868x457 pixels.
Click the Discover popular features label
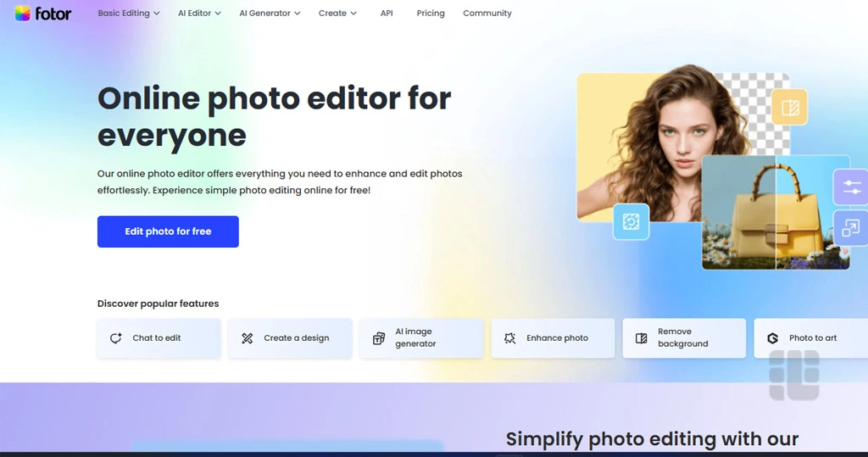tap(159, 304)
